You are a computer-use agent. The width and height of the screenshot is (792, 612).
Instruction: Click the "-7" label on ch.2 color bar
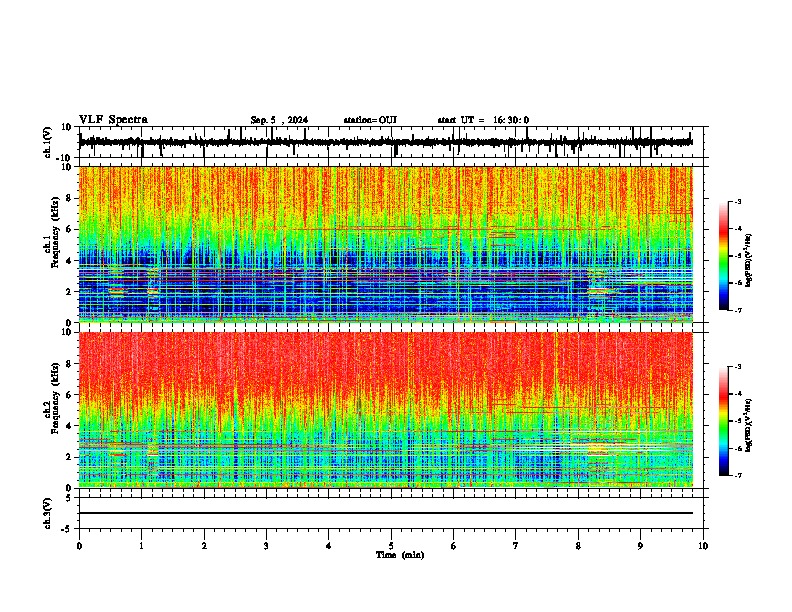[x=738, y=475]
